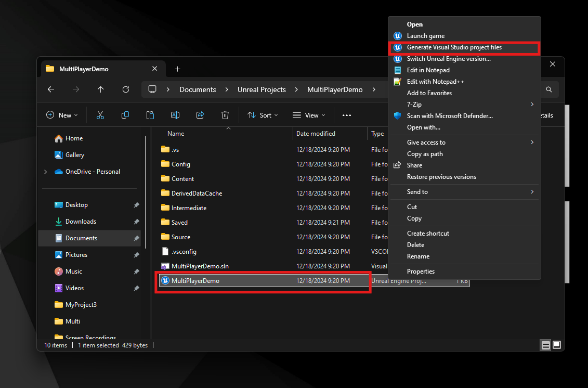Click Unreal Projects in breadcrumb path
588x388 pixels.
click(262, 89)
